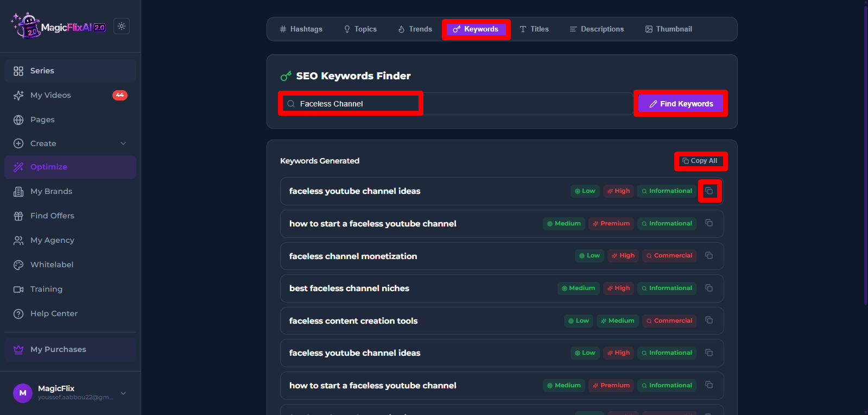Click Commercial tag on faceless content creation tools
The width and height of the screenshot is (868, 415).
pos(669,320)
